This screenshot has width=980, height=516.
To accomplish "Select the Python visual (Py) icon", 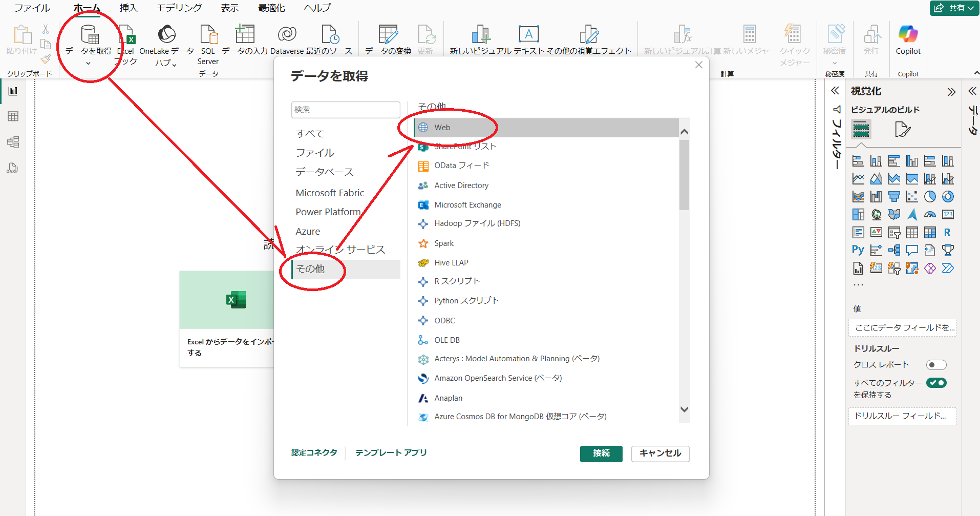I will tap(858, 250).
